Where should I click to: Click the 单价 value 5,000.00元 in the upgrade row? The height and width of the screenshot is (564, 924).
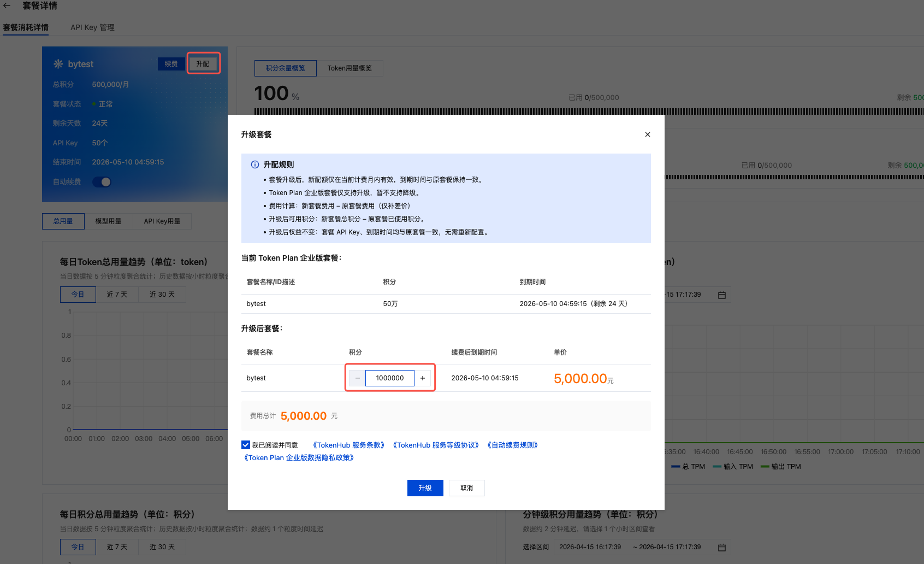584,379
